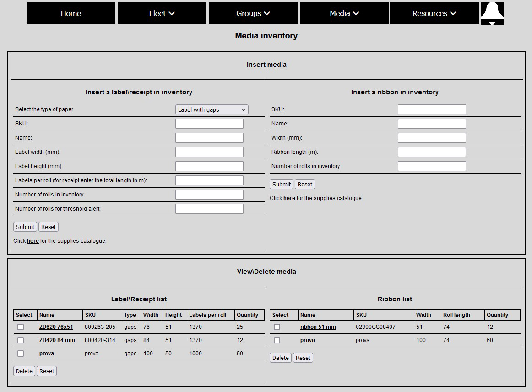
Task: Submit the ribbon insert form
Action: click(x=282, y=184)
